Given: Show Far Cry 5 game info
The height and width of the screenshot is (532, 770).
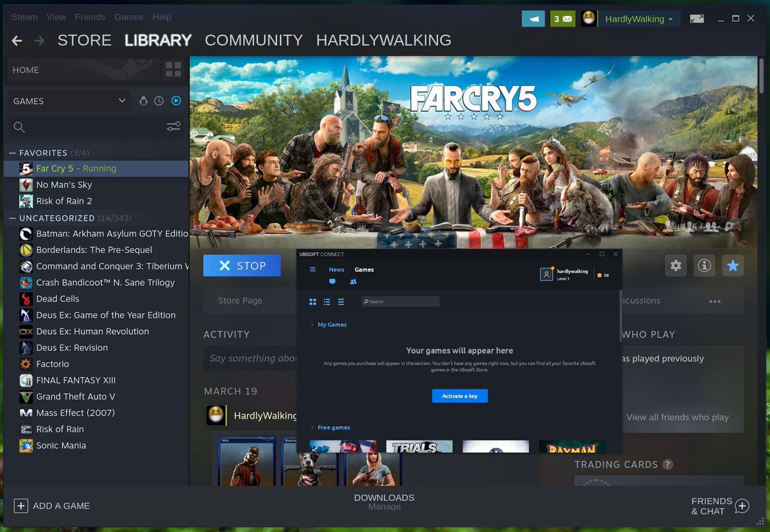Looking at the screenshot, I should [x=705, y=266].
